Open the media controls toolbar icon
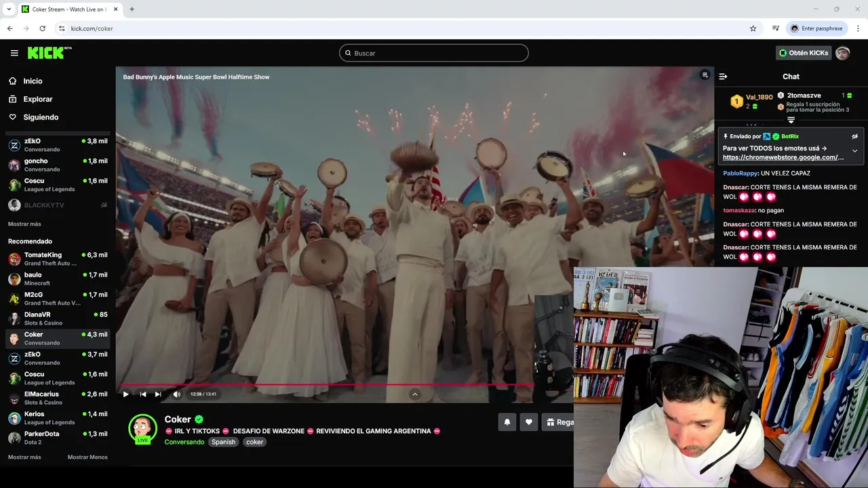 (776, 28)
